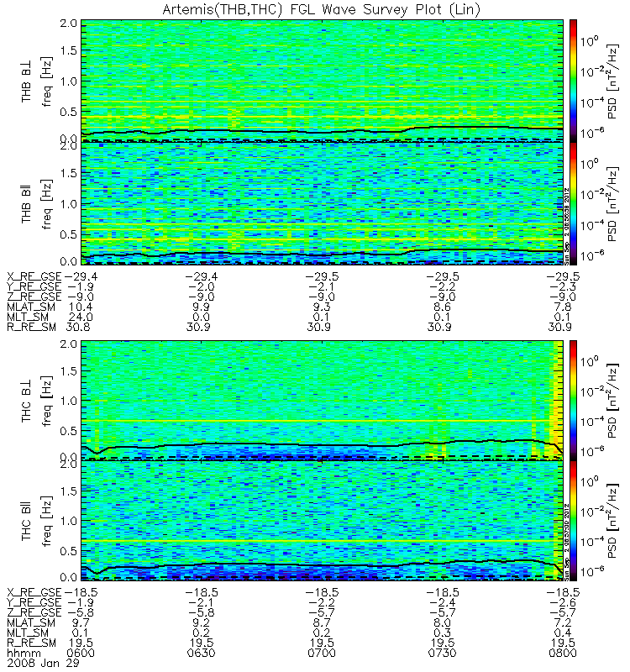Click the vertical timestamp 'Sun Sep 2 08:56:38 2012'
630x672 pixels.
point(566,226)
